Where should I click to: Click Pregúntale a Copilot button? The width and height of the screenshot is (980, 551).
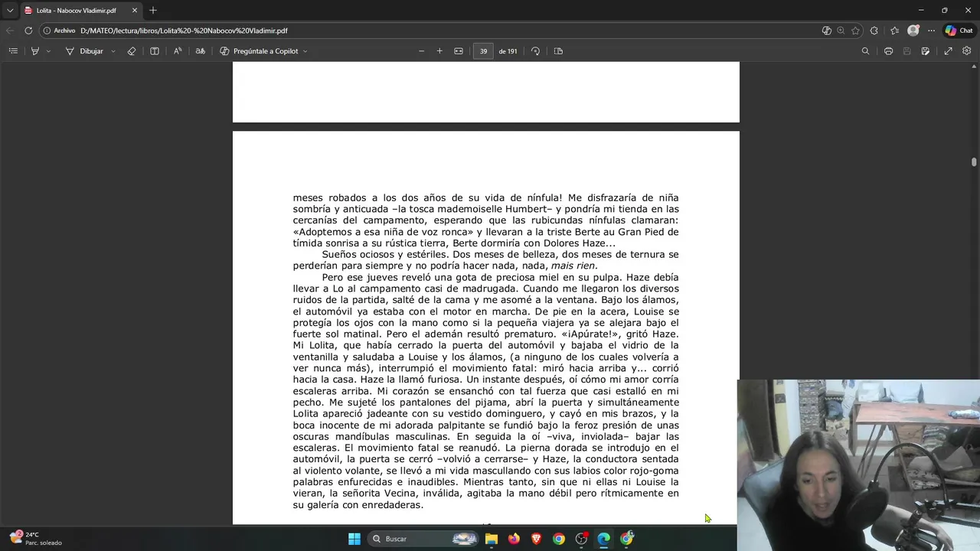click(x=259, y=51)
